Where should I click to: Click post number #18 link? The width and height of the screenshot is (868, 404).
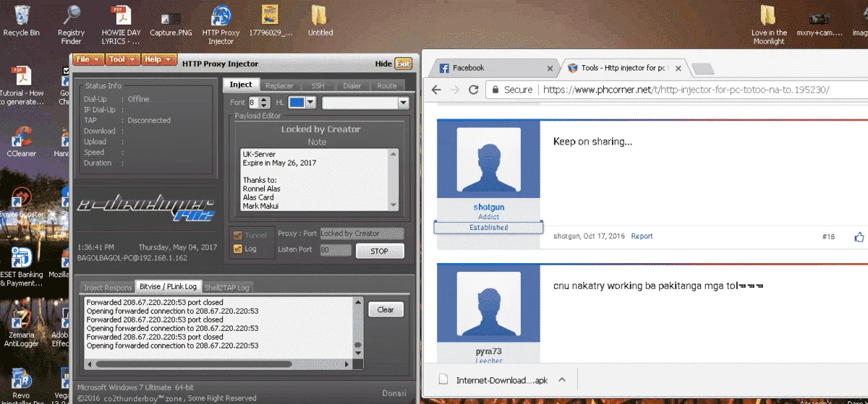(x=828, y=236)
